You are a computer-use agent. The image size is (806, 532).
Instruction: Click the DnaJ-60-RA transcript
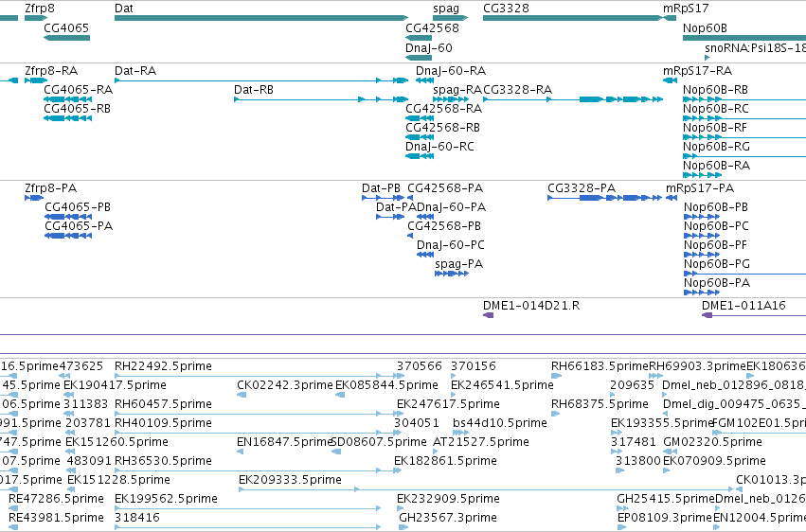click(424, 80)
